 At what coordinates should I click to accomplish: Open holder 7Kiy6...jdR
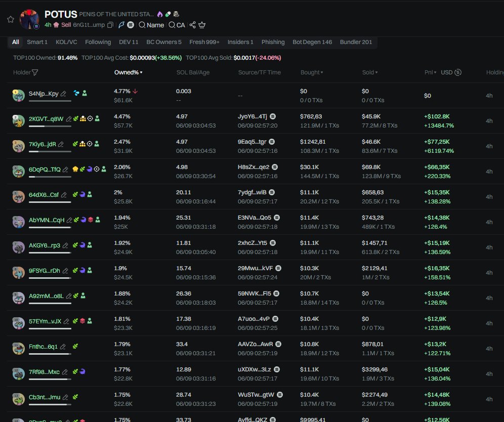[x=43, y=144]
